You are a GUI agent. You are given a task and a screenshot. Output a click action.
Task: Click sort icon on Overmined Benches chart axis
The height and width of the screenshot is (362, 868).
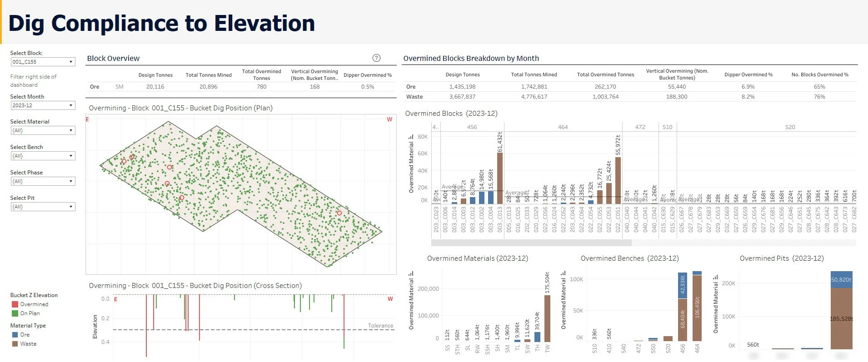click(x=563, y=273)
